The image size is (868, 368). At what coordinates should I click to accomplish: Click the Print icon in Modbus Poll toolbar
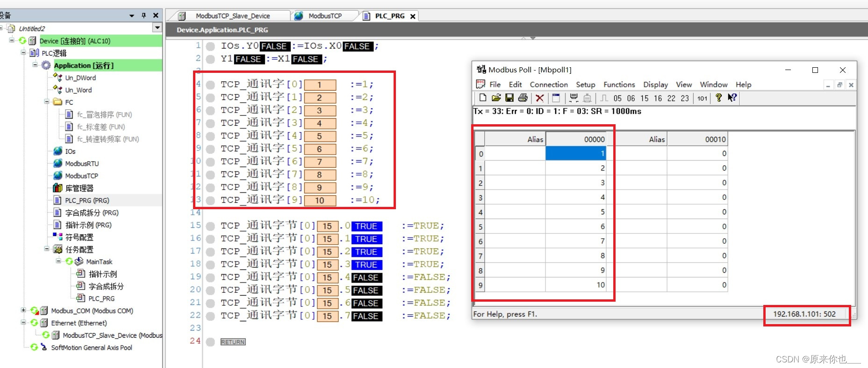[x=523, y=98]
